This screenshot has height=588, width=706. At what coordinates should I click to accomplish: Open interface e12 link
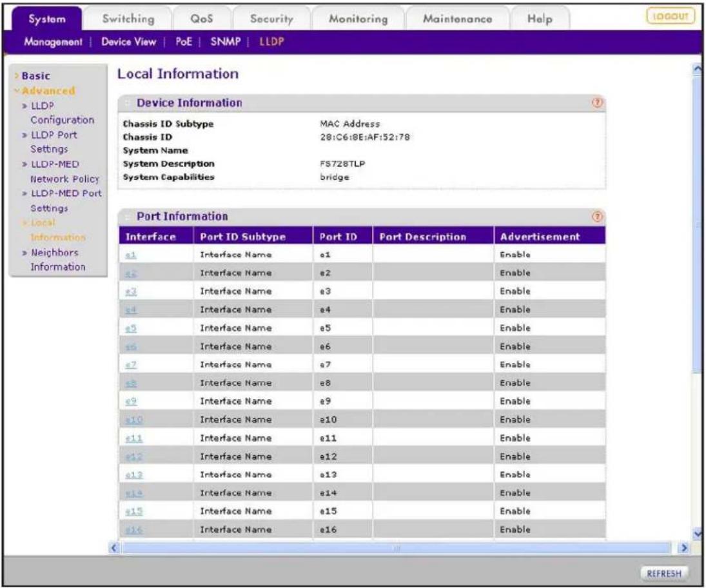(133, 457)
